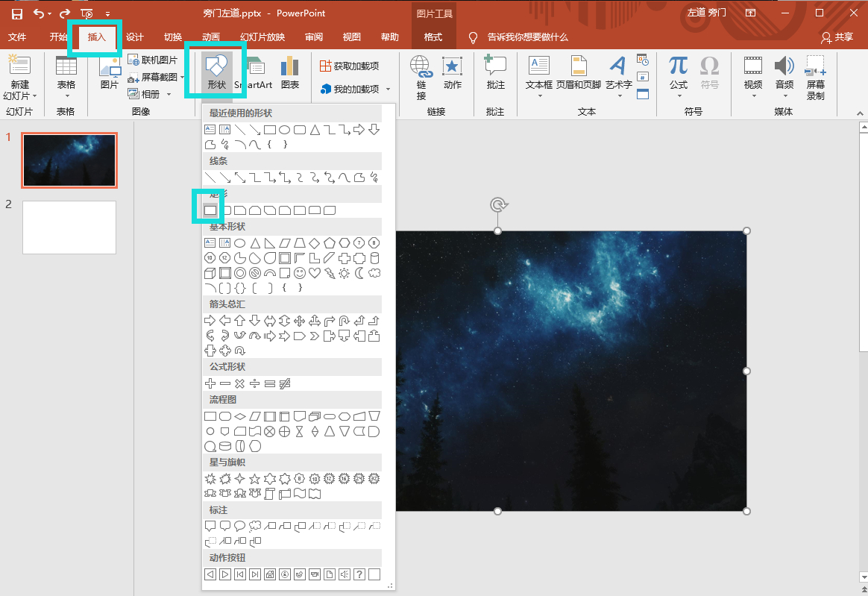Pick the crescent moon shape
The width and height of the screenshot is (868, 596).
(x=359, y=273)
